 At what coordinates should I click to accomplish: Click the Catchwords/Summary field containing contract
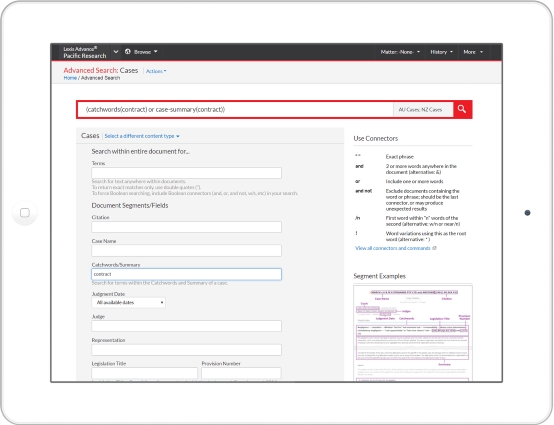pyautogui.click(x=187, y=274)
